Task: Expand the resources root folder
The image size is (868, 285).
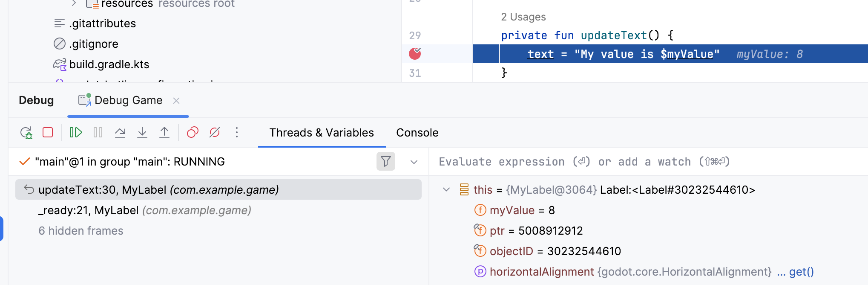Action: [74, 3]
